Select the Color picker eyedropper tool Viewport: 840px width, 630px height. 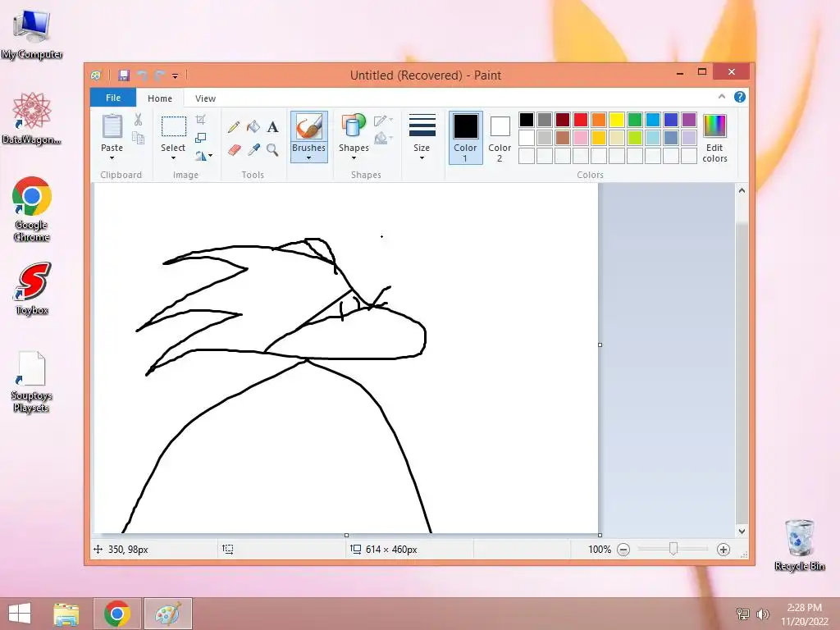tap(253, 150)
